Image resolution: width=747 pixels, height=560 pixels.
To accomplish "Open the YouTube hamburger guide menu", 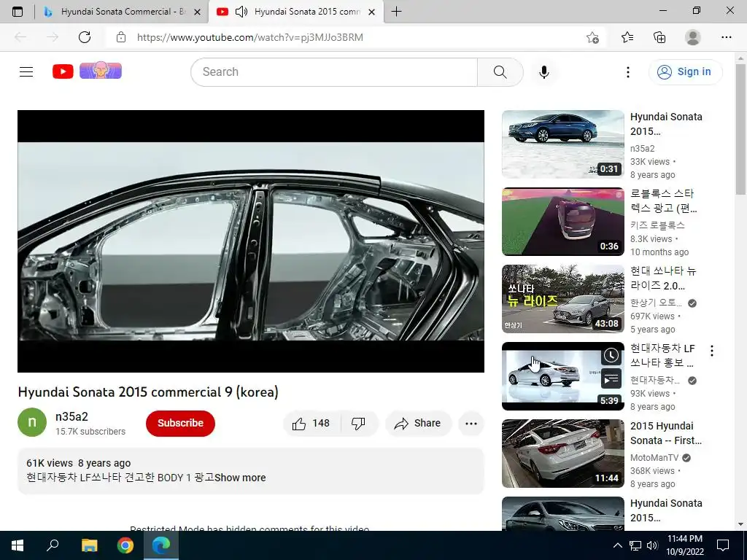I will coord(26,72).
